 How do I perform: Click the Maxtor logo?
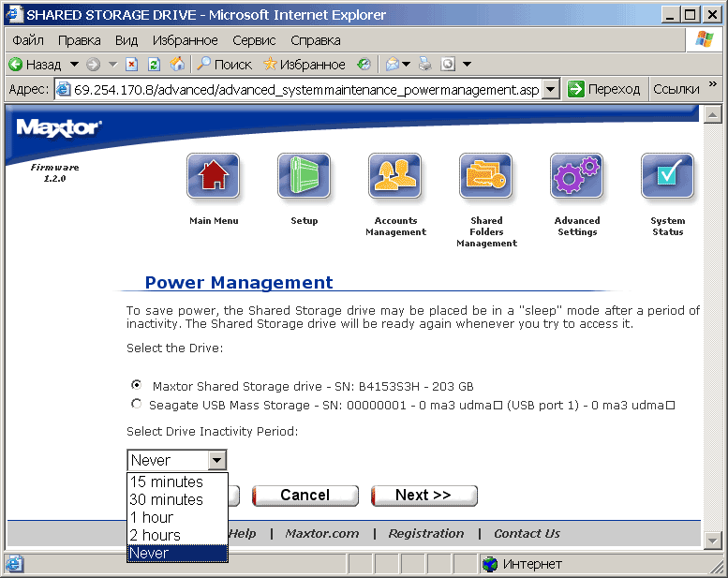pos(58,127)
